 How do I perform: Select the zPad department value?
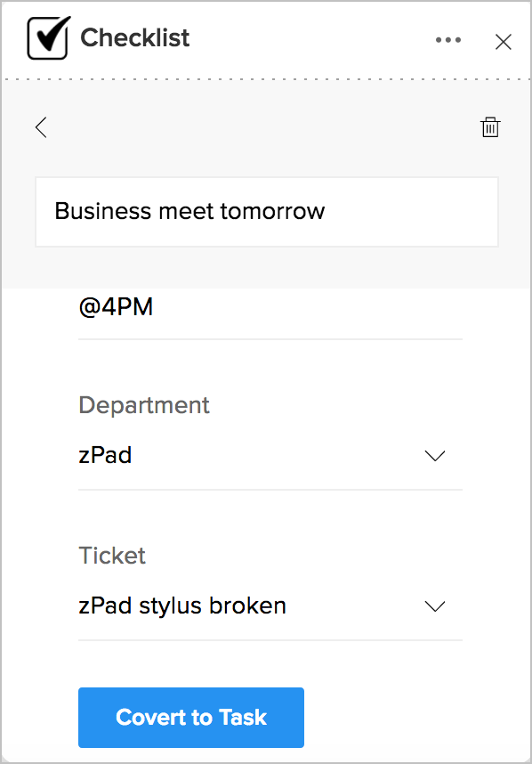coord(270,456)
